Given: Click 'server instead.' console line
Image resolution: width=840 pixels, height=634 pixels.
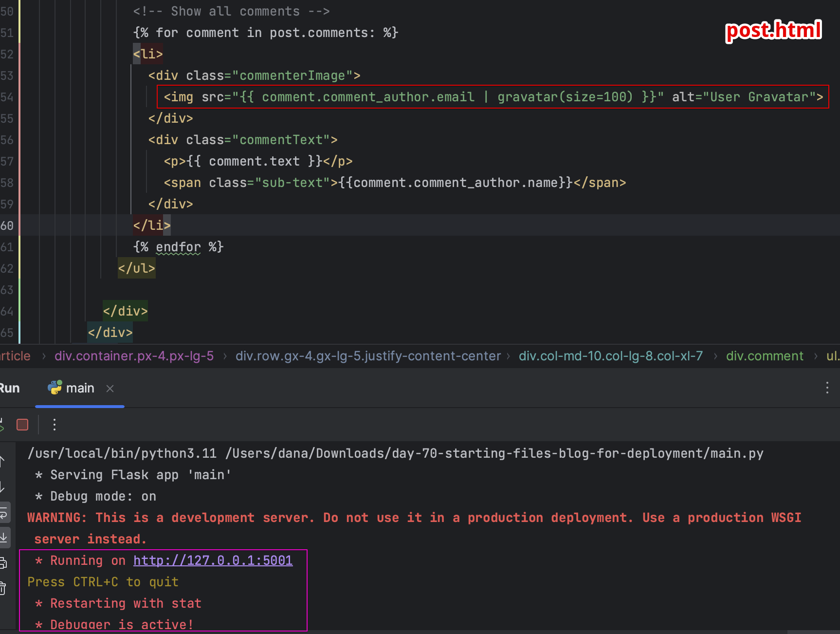Looking at the screenshot, I should pos(90,539).
